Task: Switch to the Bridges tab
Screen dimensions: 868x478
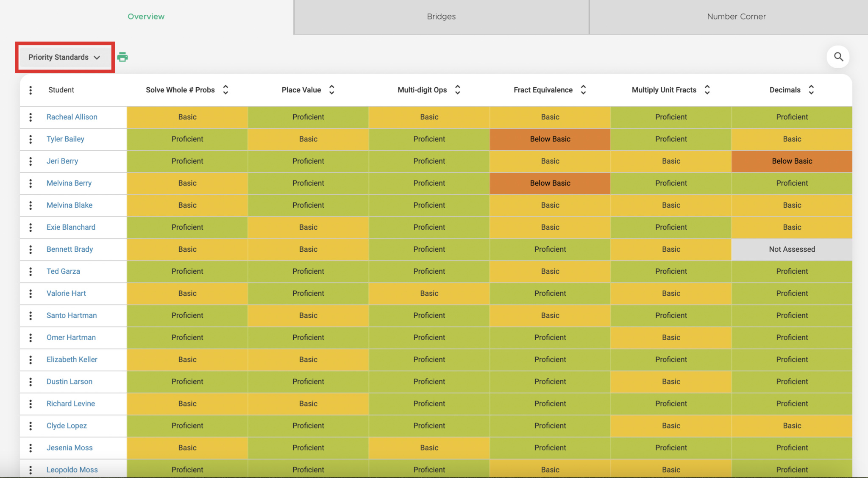Action: [441, 17]
